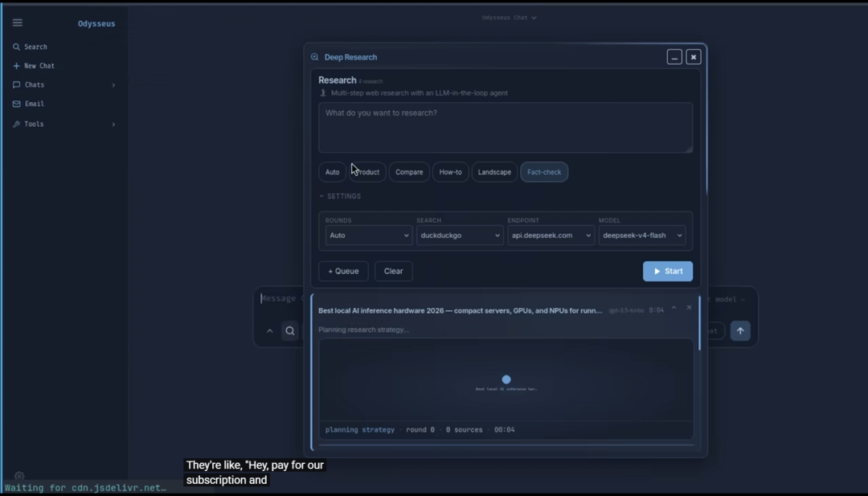The width and height of the screenshot is (868, 496).
Task: Collapse the SETTINGS section
Action: [x=340, y=196]
